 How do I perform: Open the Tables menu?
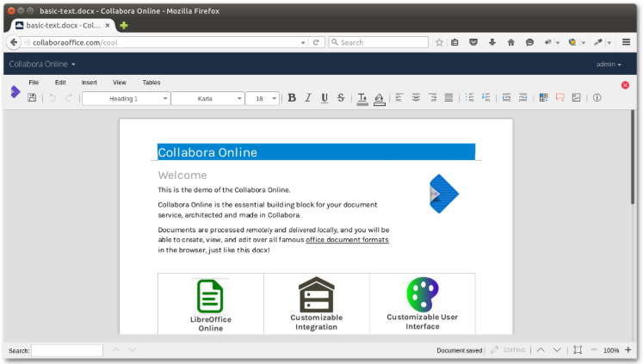(x=151, y=83)
